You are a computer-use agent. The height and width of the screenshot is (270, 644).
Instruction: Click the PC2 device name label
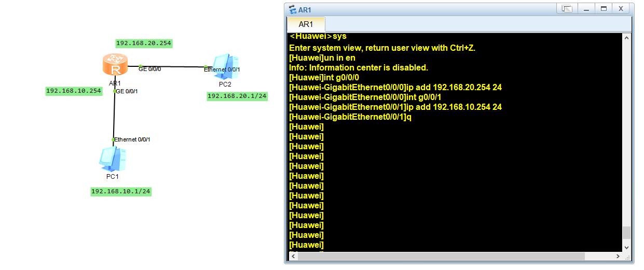pyautogui.click(x=225, y=84)
